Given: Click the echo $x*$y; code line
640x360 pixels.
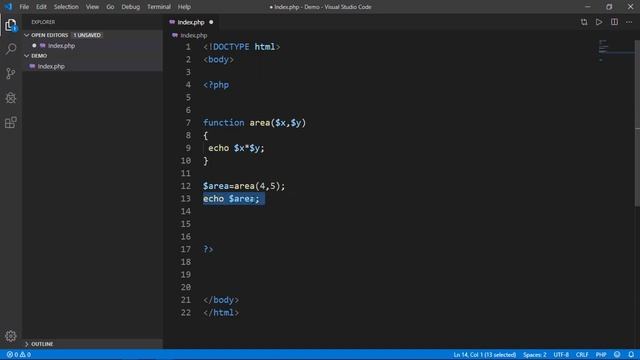Looking at the screenshot, I should (236, 148).
